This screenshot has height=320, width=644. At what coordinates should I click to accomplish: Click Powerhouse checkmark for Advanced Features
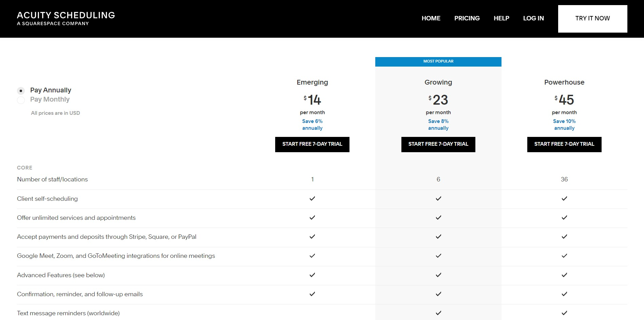(x=564, y=275)
